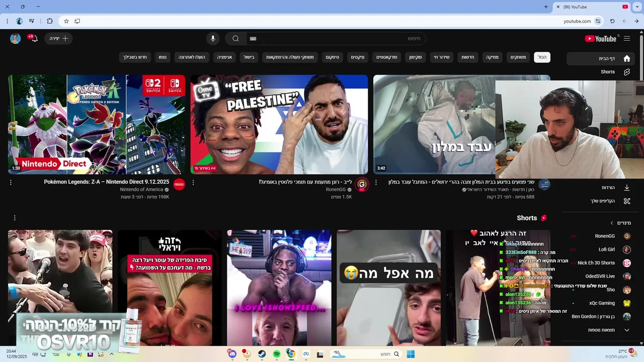Open the subscriptions מינויים section chevron
Viewport: 644px width, 362px height.
[612, 223]
